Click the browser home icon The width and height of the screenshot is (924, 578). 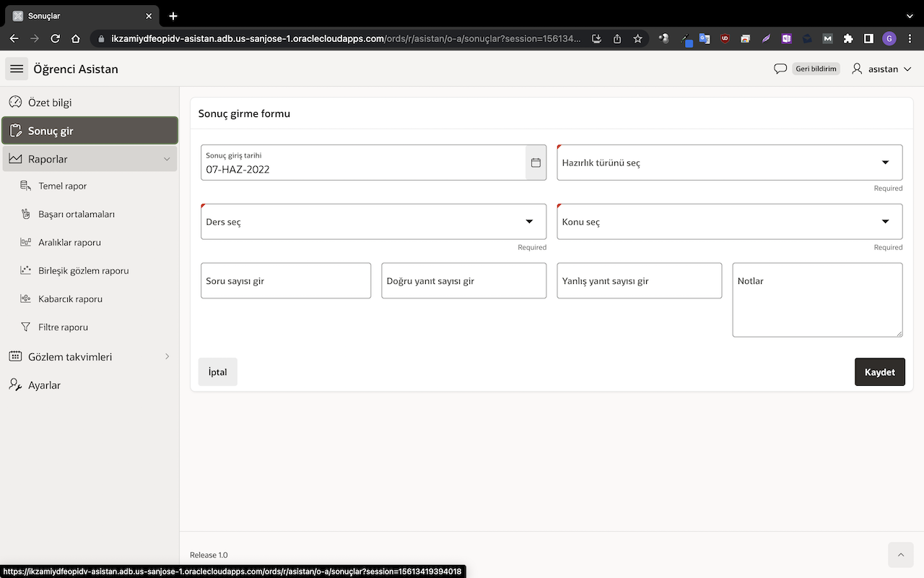76,38
